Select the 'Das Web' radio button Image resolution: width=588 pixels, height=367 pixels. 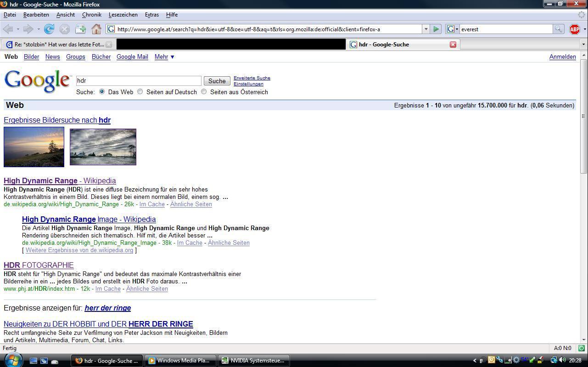pos(102,92)
